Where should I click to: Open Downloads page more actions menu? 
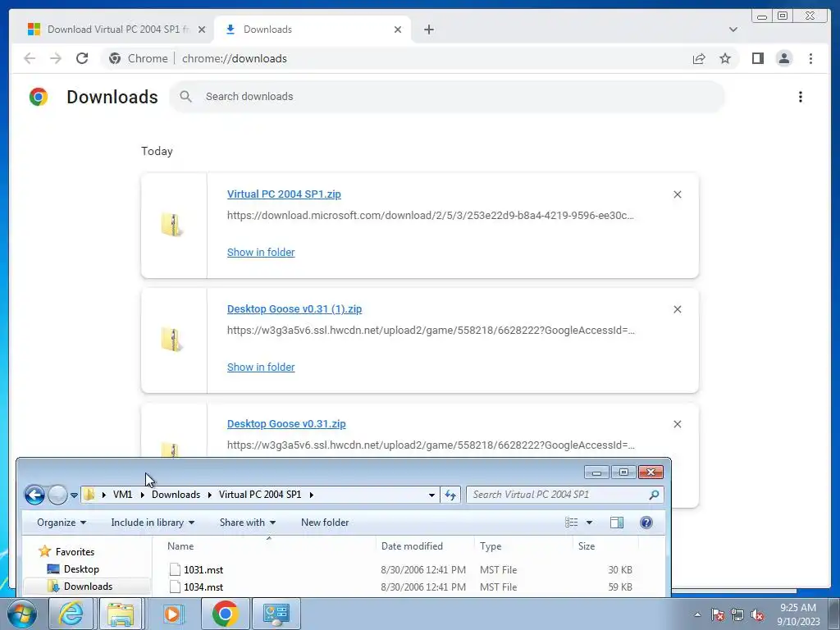click(x=801, y=97)
